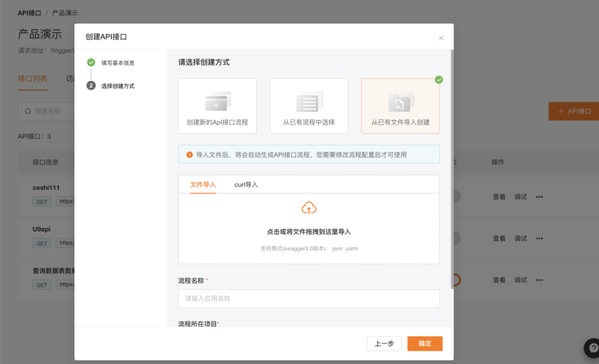Click step 2 选择创建方式 number icon
599x364 pixels.
point(91,85)
